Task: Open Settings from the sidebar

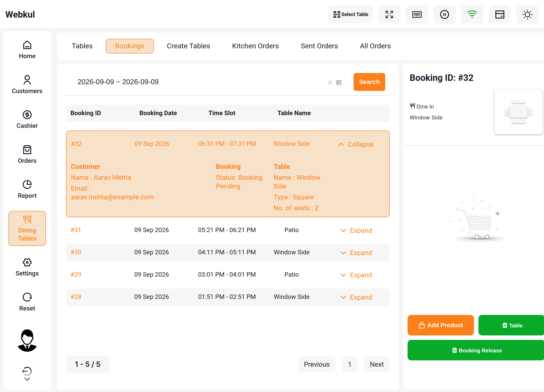Action: click(27, 267)
